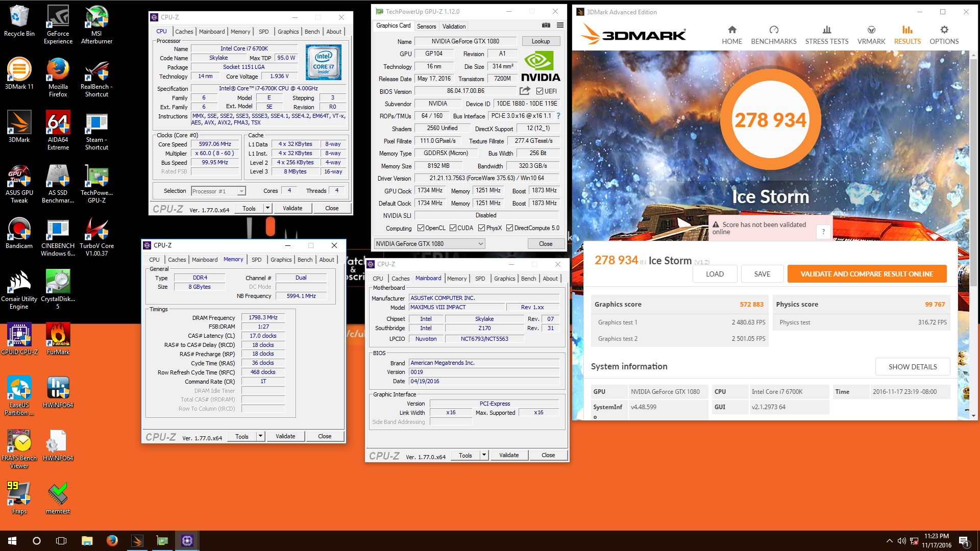
Task: Select FRAPS Bench Viewer desktop icon
Action: pos(19,449)
